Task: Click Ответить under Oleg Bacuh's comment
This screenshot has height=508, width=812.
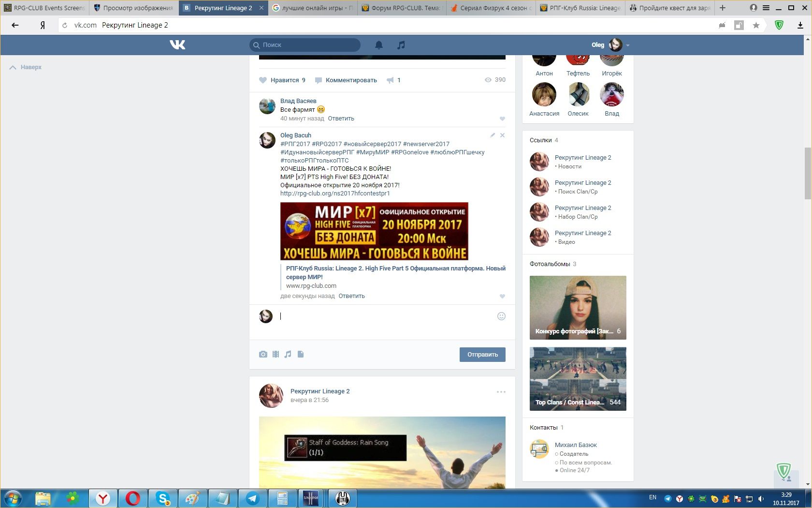Action: 352,296
